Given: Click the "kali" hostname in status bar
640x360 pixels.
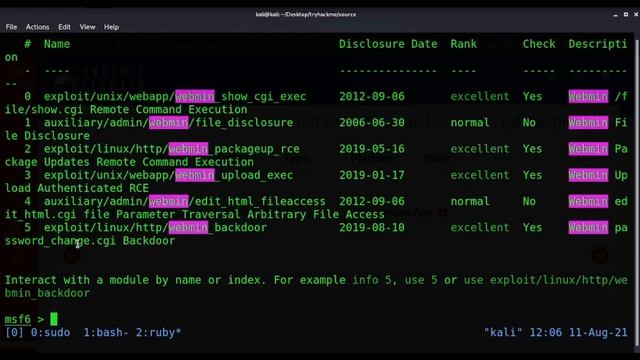Looking at the screenshot, I should (502, 332).
